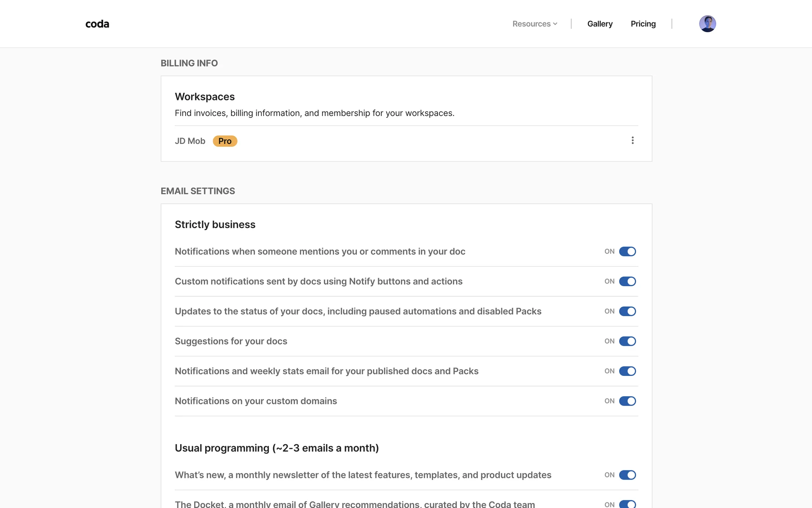Click the Coda logo
Viewport: 812px width, 508px height.
[97, 24]
